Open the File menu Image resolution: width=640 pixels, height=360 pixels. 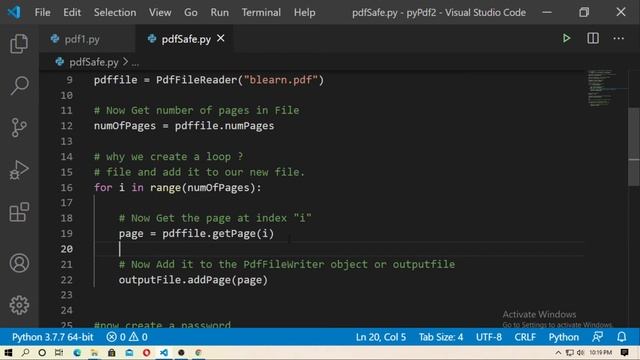[42, 12]
